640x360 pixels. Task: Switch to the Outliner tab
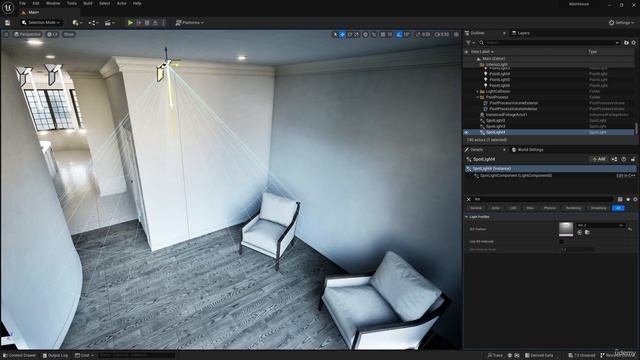478,33
